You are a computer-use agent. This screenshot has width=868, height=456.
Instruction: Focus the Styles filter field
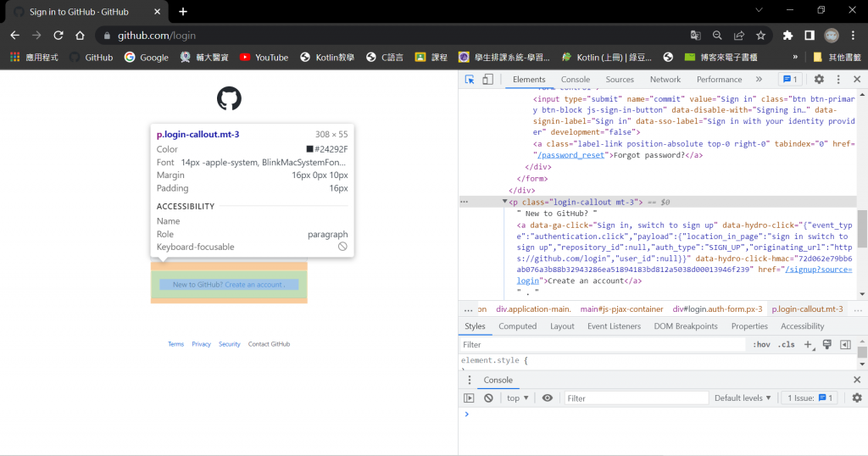[x=603, y=344]
